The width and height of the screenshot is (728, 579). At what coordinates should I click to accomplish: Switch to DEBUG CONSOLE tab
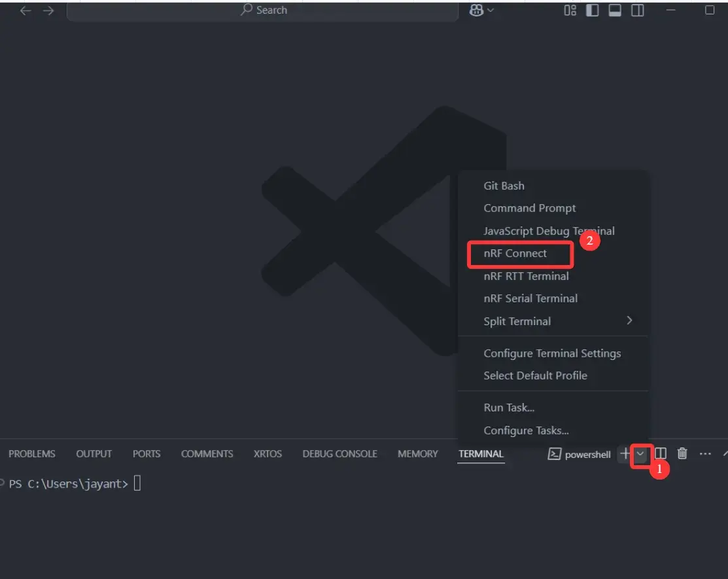(x=339, y=453)
